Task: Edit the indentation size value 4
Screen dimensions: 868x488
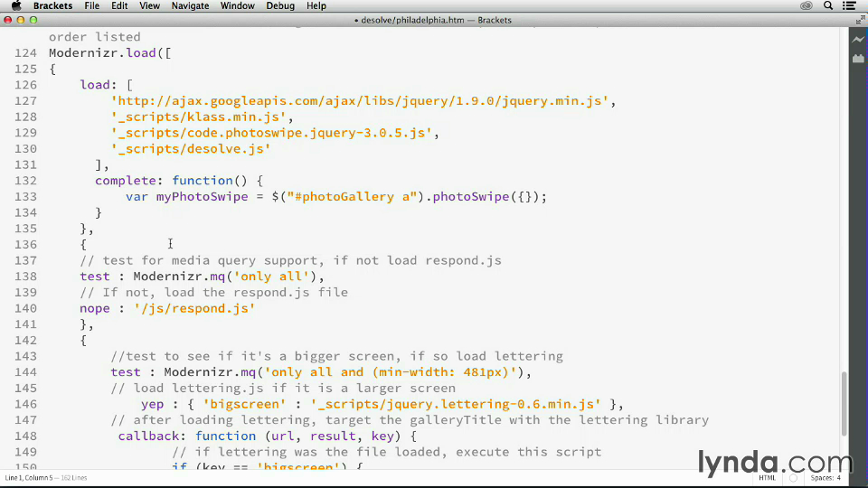Action: [x=839, y=478]
